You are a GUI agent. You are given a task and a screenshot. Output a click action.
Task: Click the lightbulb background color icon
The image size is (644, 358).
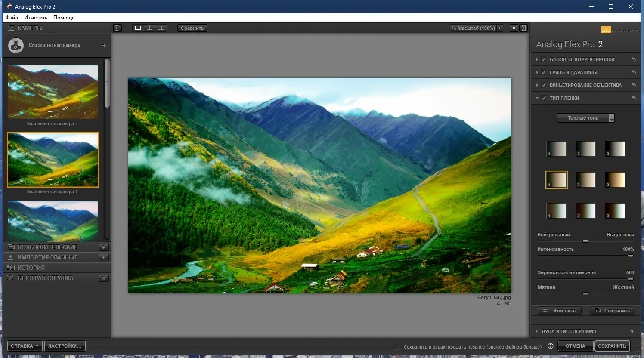coord(514,28)
